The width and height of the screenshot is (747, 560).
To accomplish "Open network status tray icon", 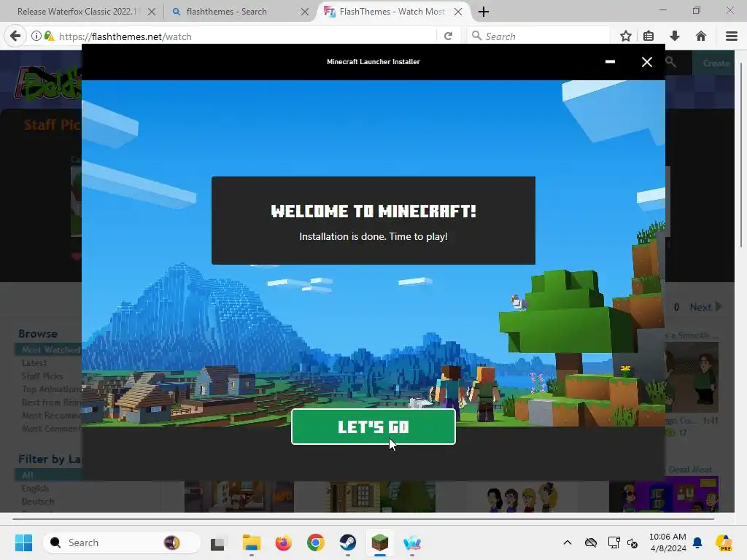I will [614, 542].
